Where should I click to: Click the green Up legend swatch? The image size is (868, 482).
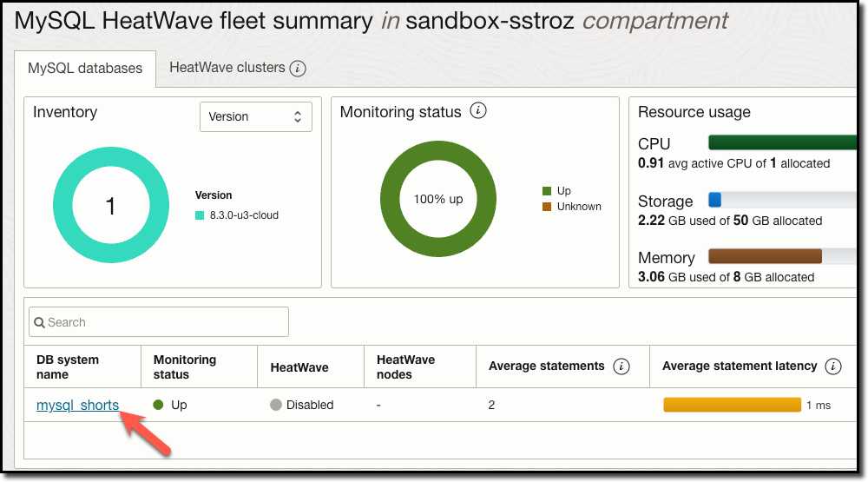(547, 191)
